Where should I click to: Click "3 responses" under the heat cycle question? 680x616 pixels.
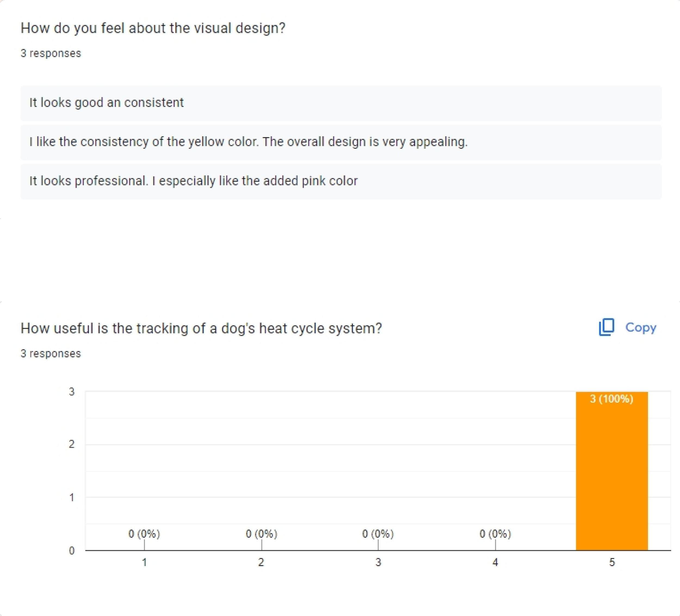(51, 353)
